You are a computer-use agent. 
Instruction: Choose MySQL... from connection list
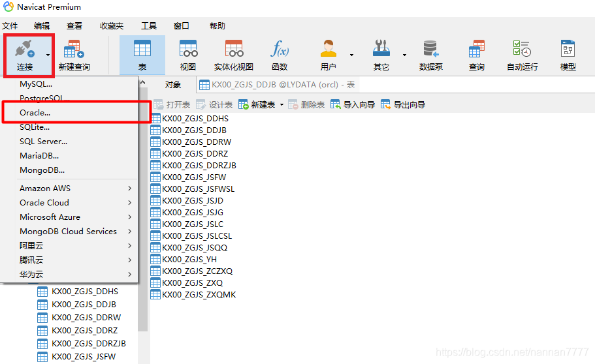[69, 83]
